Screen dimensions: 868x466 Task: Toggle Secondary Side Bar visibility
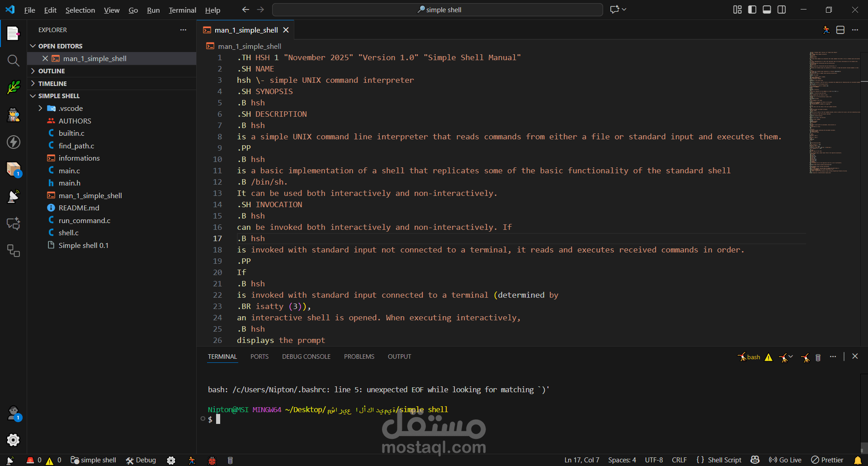pyautogui.click(x=782, y=10)
